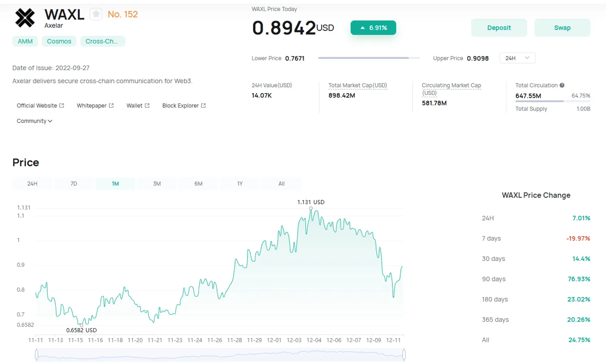Click the Whitepaper external link icon
The image size is (606, 364).
(x=111, y=106)
